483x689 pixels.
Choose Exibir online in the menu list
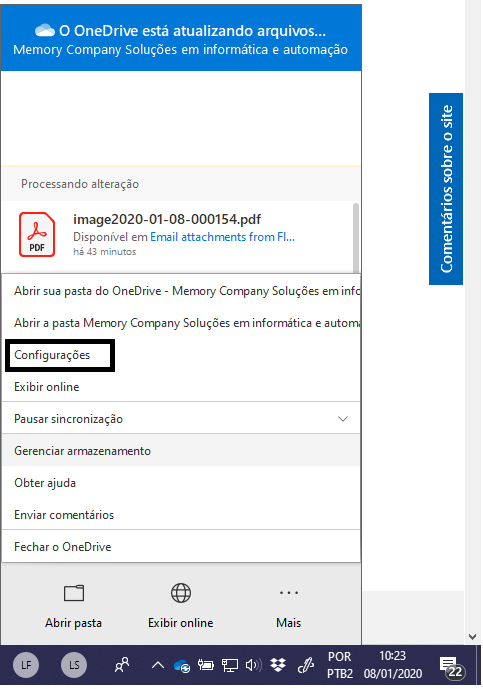coord(181,387)
